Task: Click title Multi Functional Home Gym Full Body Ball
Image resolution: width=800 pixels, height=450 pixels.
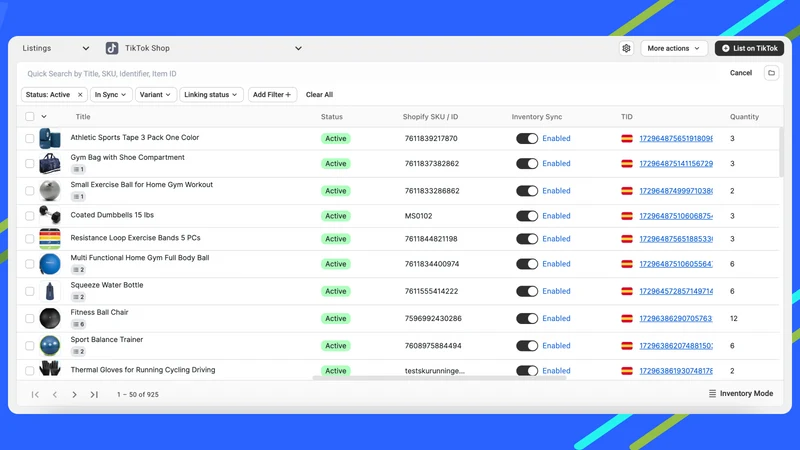Action: (x=140, y=258)
